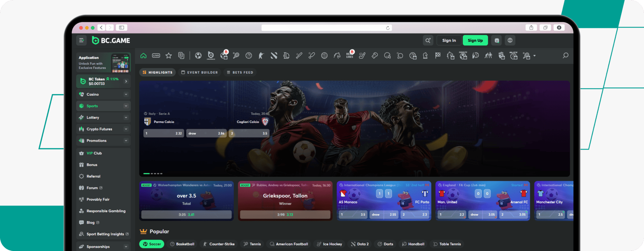Select the Darts popular filter
This screenshot has height=251, width=644.
click(385, 244)
